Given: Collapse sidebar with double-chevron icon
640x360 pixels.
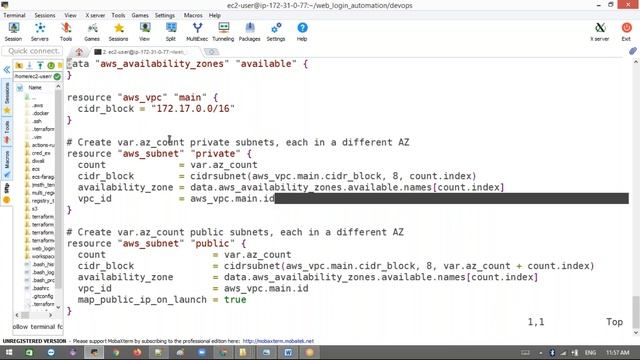Looking at the screenshot, I should tap(7, 70).
